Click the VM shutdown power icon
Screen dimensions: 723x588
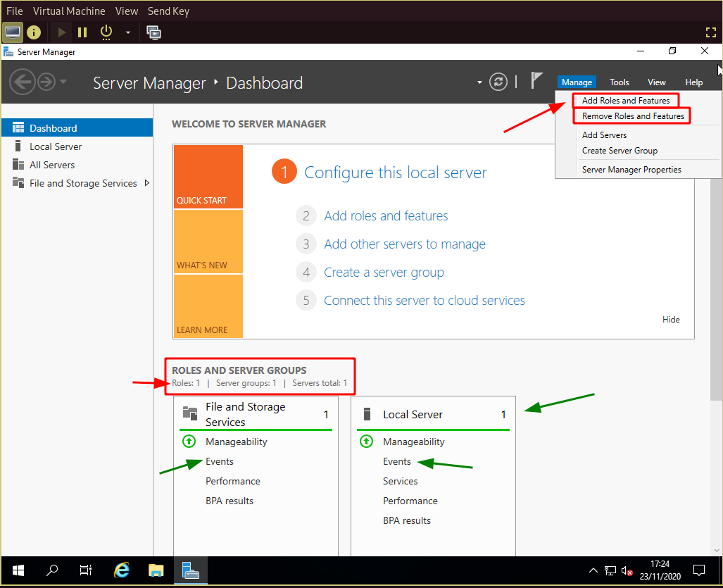coord(106,32)
